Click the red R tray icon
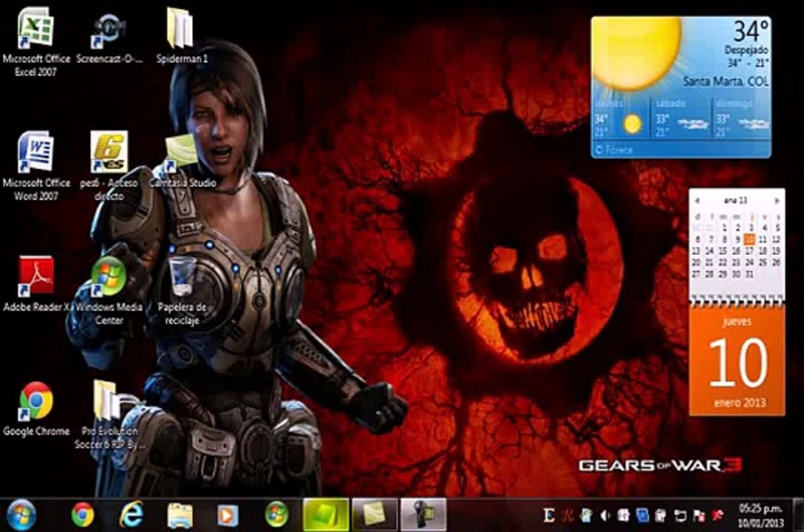 click(568, 516)
